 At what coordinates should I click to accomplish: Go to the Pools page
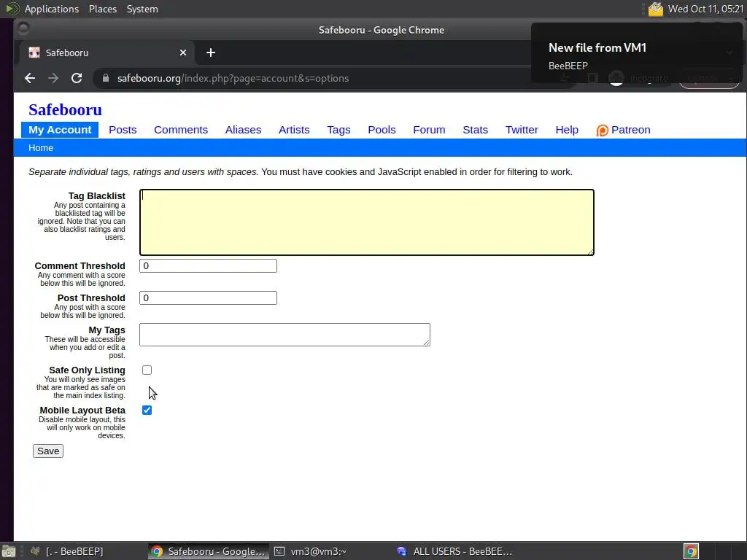[382, 130]
